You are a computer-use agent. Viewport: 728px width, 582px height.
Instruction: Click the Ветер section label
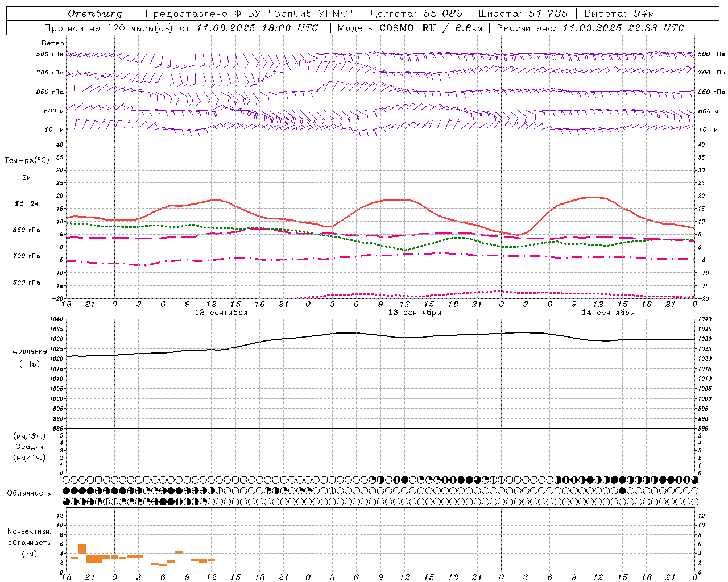53,43
